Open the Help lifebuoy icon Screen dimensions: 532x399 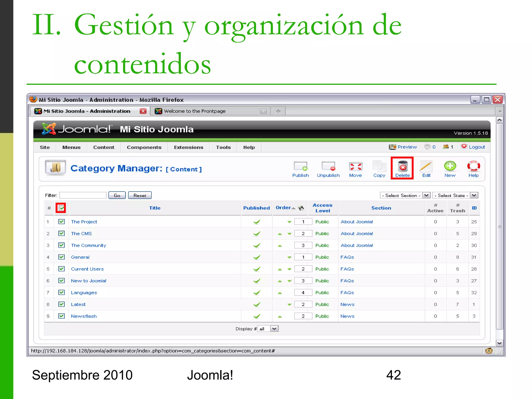tap(474, 166)
